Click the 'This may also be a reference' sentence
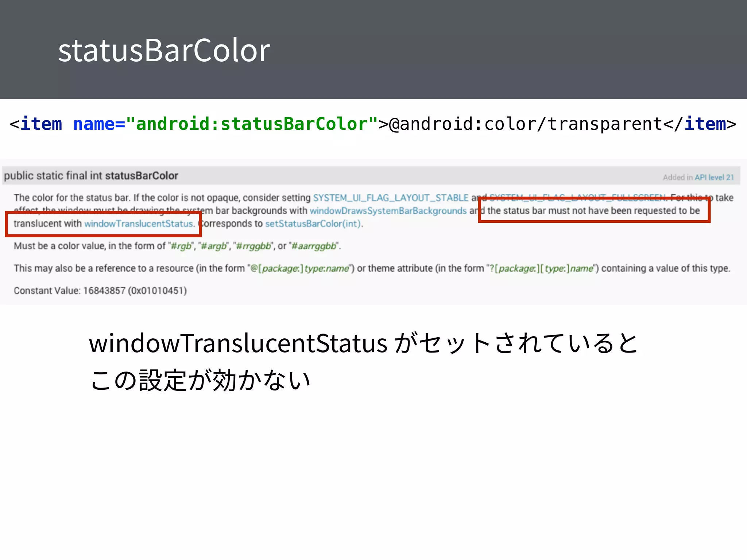This screenshot has height=560, width=747. point(372,268)
